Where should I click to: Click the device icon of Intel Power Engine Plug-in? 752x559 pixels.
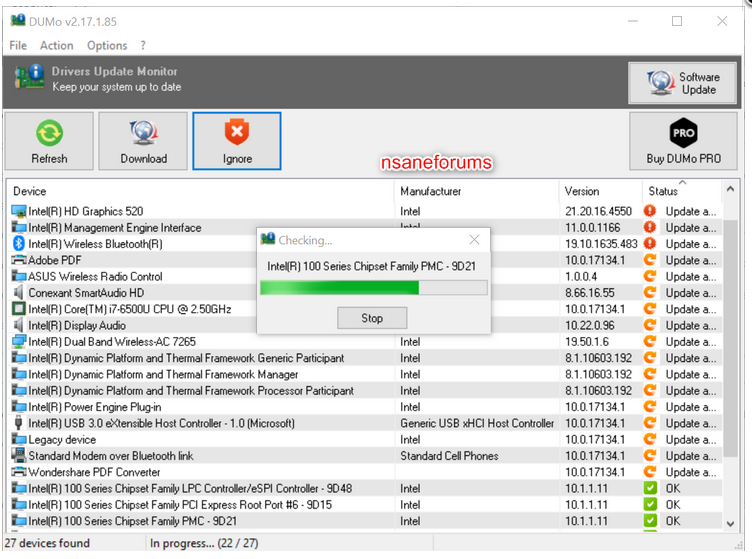point(19,407)
